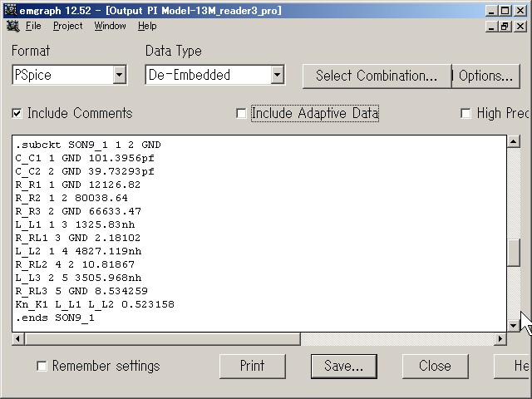
Task: Click the Save... button
Action: pyautogui.click(x=343, y=366)
